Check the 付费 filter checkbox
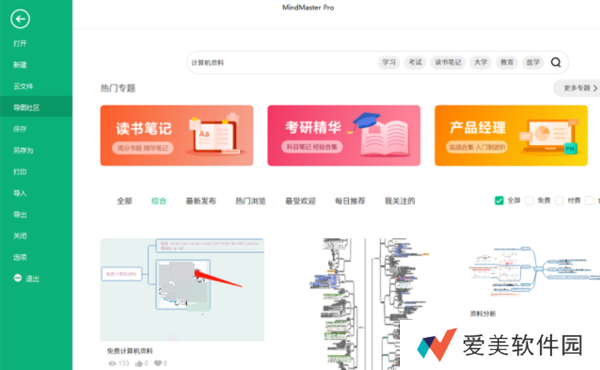The height and width of the screenshot is (370, 600). pyautogui.click(x=559, y=200)
